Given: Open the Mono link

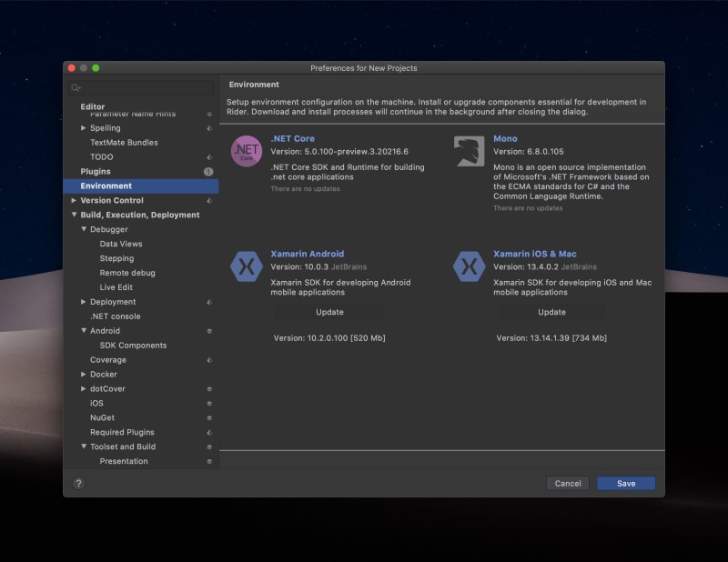Looking at the screenshot, I should (x=505, y=139).
